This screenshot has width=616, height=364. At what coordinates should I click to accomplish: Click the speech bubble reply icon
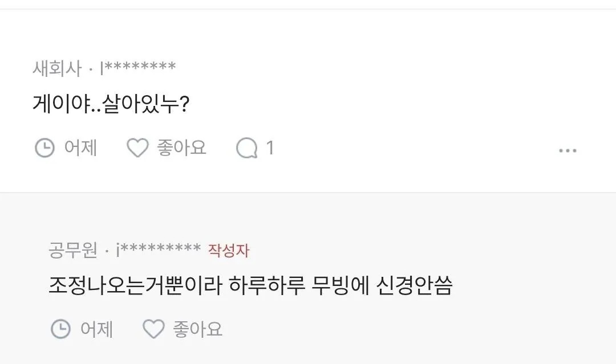pos(247,149)
